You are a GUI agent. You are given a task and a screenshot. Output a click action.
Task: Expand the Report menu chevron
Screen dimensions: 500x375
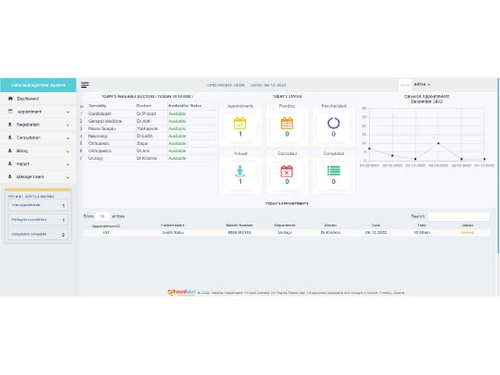click(x=68, y=164)
